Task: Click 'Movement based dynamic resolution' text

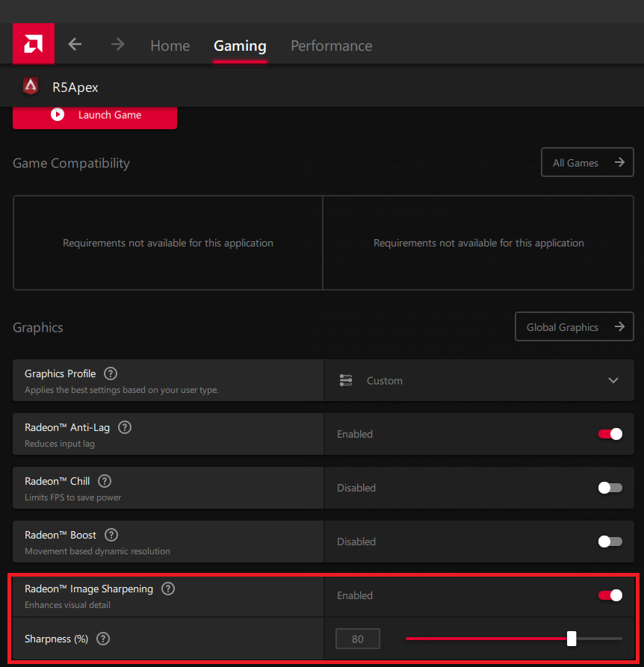Action: click(x=97, y=551)
